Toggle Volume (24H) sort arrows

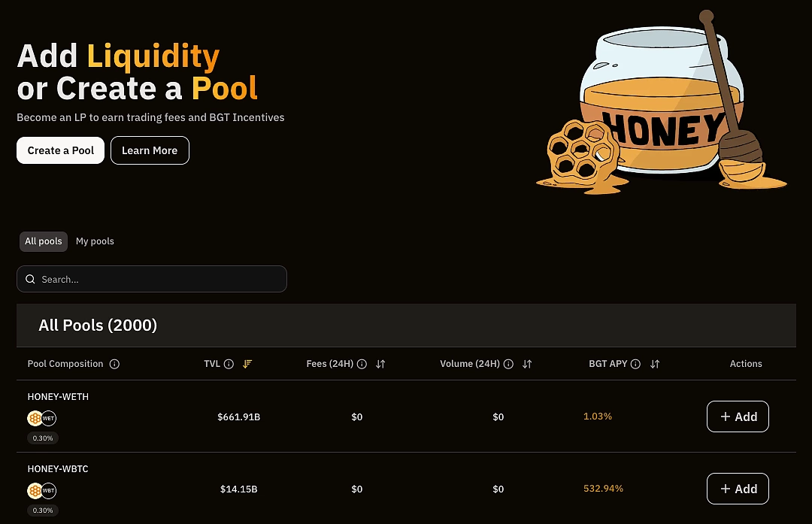[x=527, y=364]
